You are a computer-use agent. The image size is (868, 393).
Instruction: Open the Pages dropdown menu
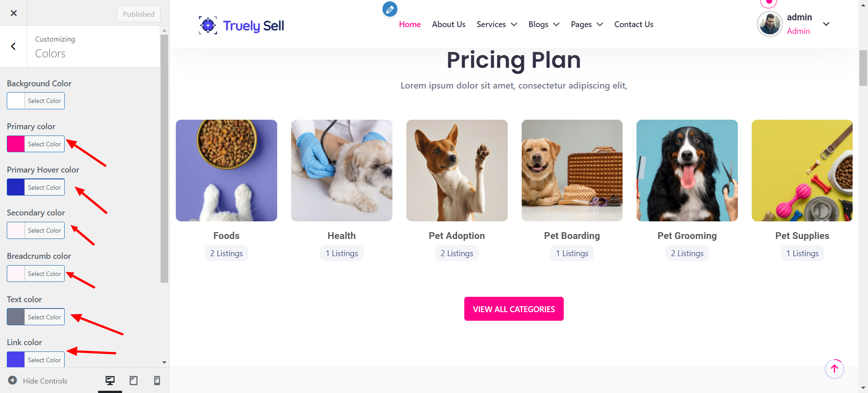tap(586, 24)
